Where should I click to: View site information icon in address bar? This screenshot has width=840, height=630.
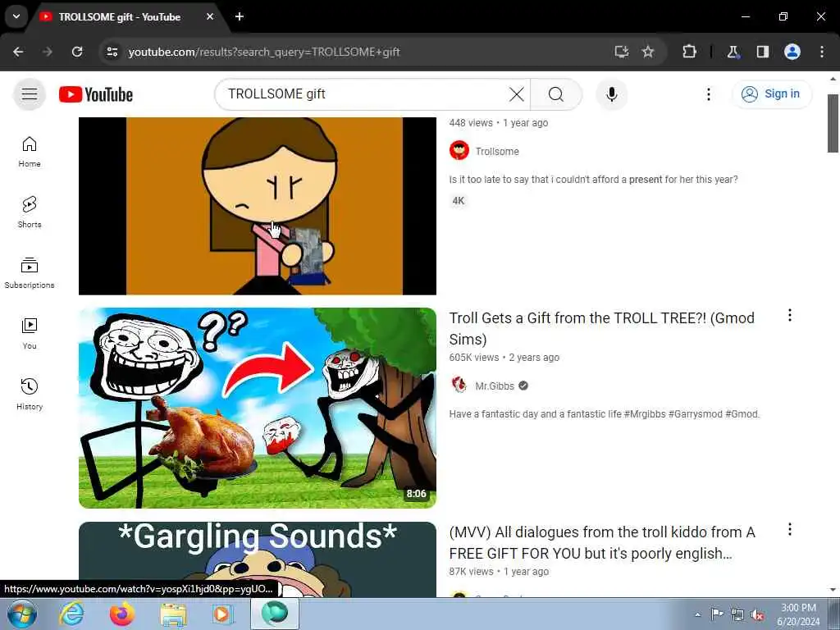click(x=112, y=52)
